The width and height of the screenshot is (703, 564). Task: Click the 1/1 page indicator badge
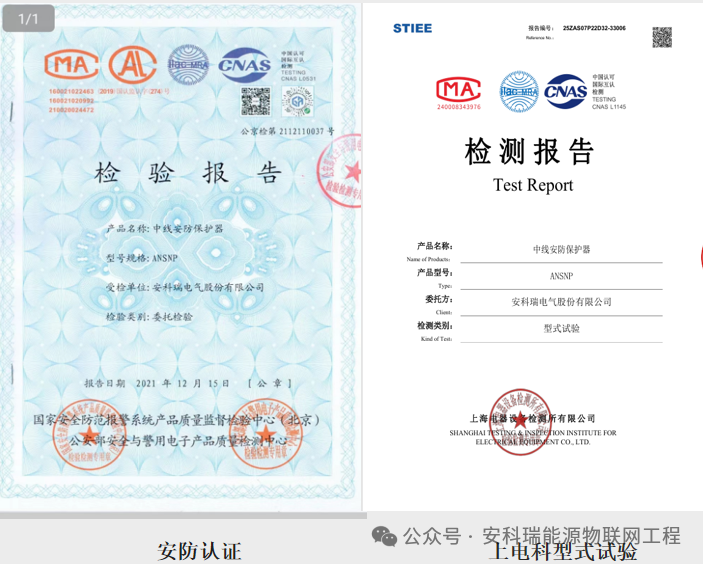28,19
